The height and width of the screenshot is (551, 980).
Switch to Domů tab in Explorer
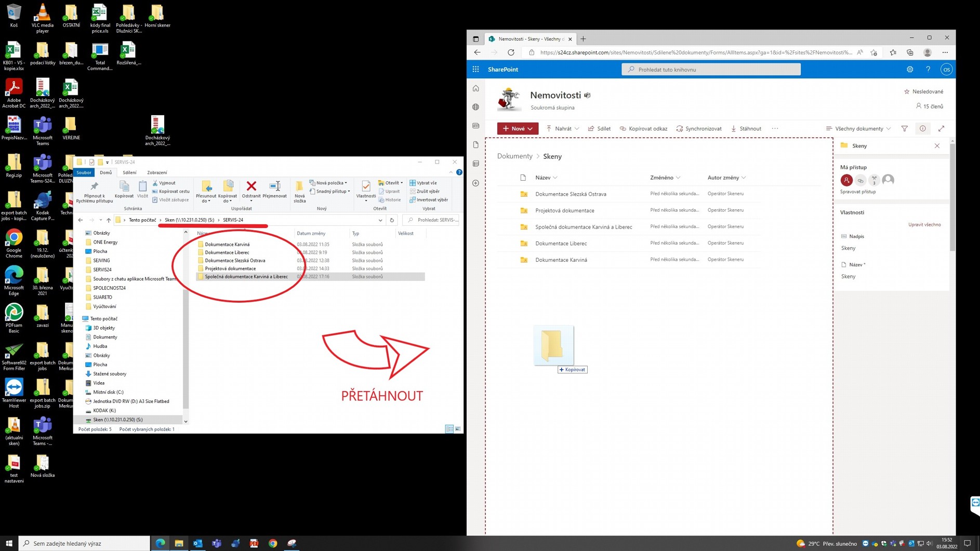[x=105, y=172]
